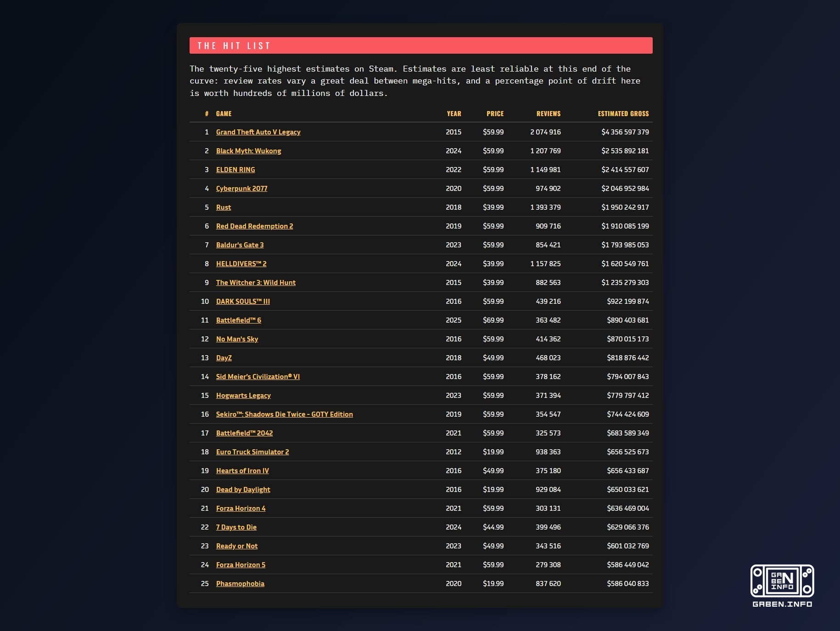Click review count 2 074 916
The height and width of the screenshot is (631, 840).
[x=545, y=132]
